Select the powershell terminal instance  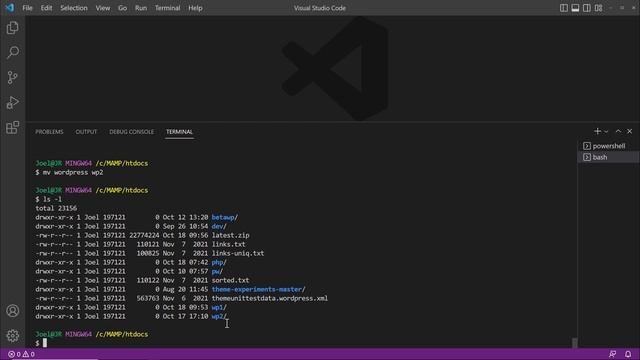608,146
